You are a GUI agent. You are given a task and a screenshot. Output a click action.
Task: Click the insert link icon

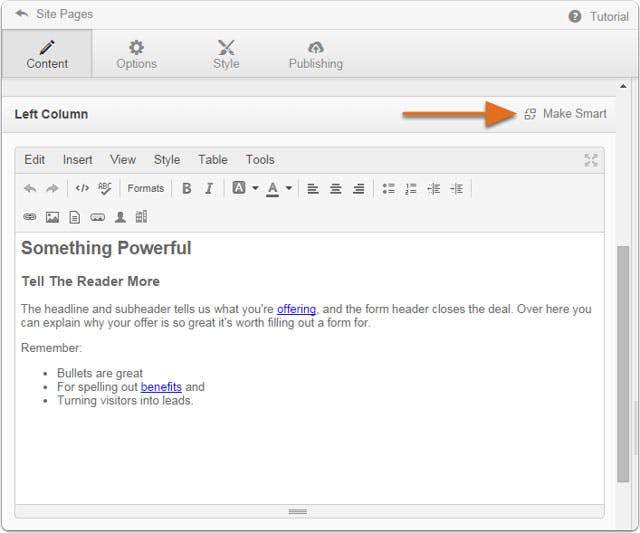pyautogui.click(x=30, y=217)
